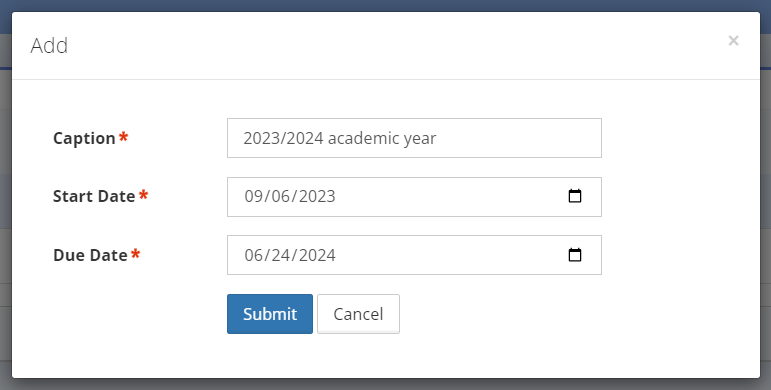Close the Add dialog with the X
The image size is (771, 390).
pos(733,40)
